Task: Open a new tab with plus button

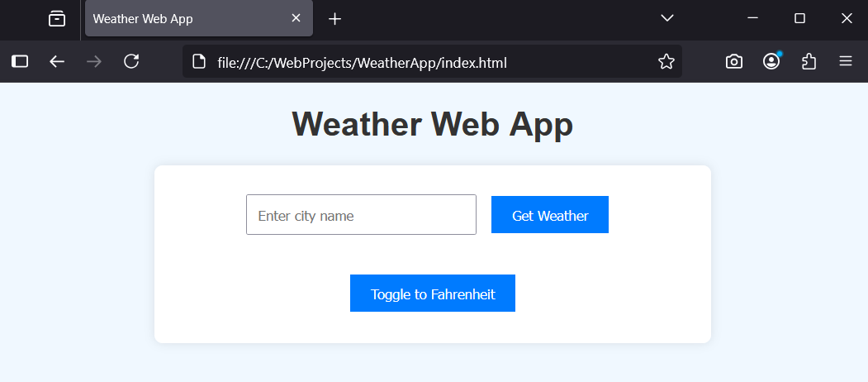Action: pyautogui.click(x=334, y=19)
